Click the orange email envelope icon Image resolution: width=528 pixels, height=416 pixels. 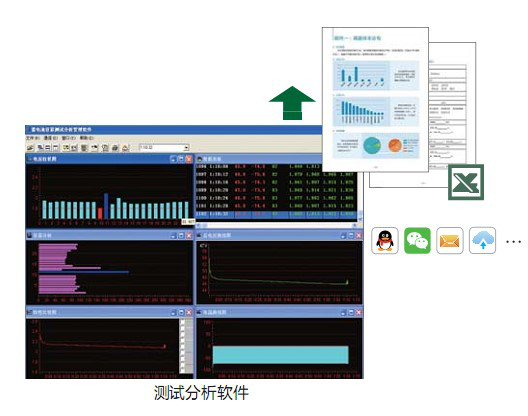(x=450, y=241)
